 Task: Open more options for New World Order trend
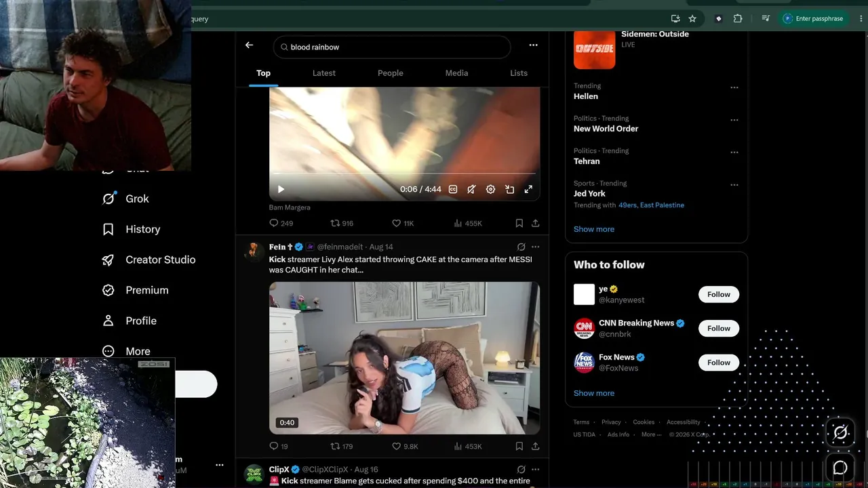point(734,120)
